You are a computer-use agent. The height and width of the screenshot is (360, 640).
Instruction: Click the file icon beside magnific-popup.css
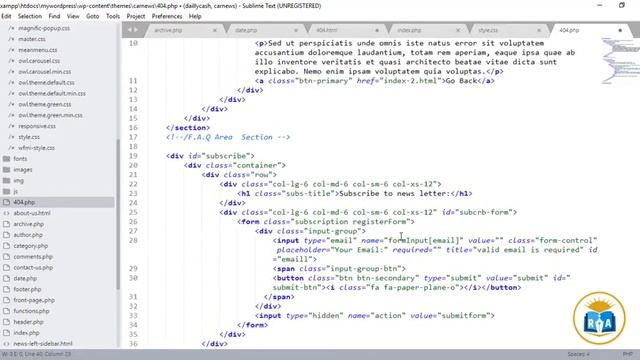point(11,28)
